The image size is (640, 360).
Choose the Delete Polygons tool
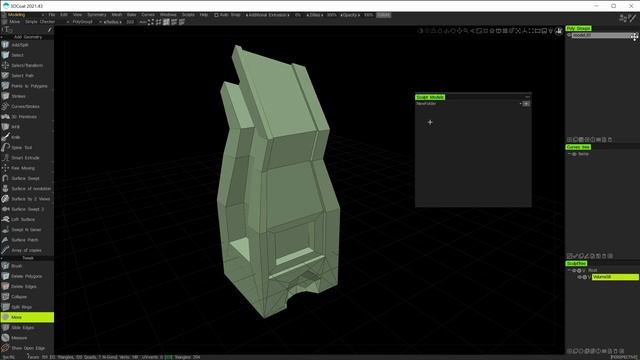point(27,276)
